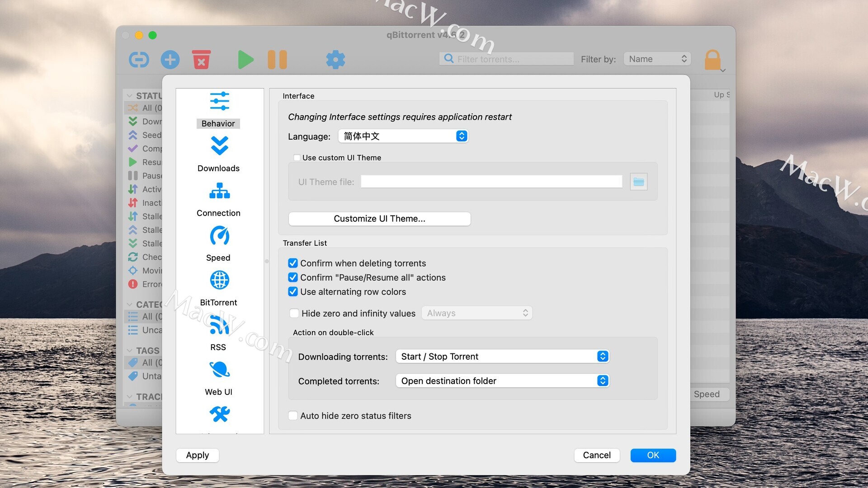The width and height of the screenshot is (868, 488).
Task: Open the Downloads settings page
Action: click(219, 155)
